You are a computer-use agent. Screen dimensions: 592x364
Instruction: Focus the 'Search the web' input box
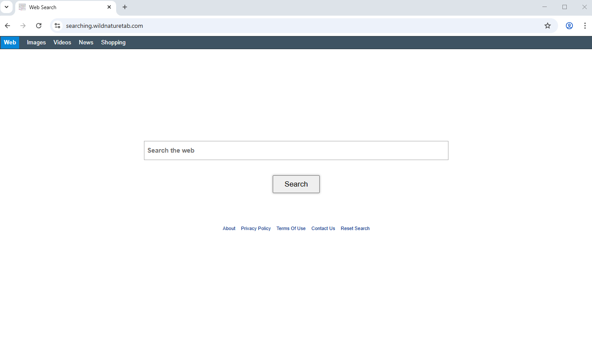pos(296,150)
